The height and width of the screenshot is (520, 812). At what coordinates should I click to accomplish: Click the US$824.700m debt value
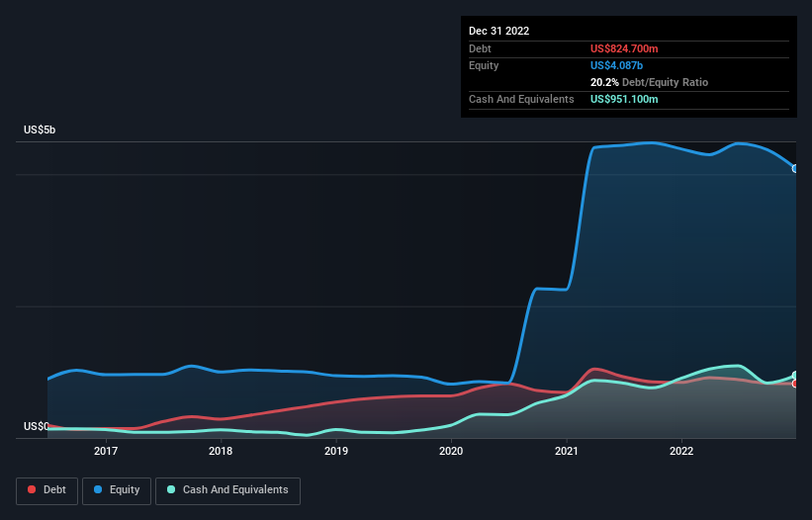(624, 48)
